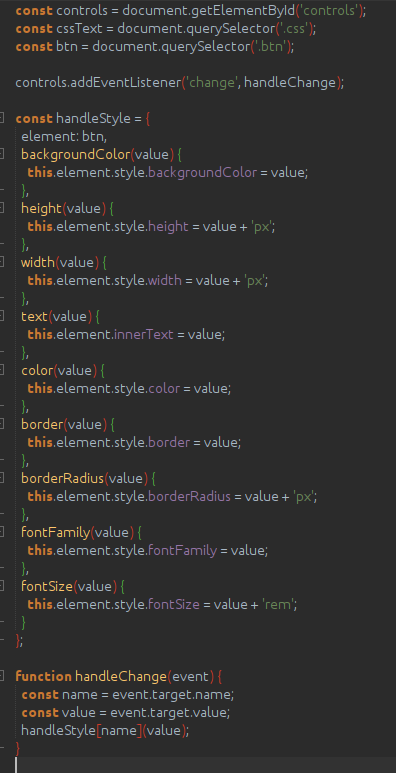Click the 'change' event string
The width and height of the screenshot is (396, 773).
pos(212,82)
